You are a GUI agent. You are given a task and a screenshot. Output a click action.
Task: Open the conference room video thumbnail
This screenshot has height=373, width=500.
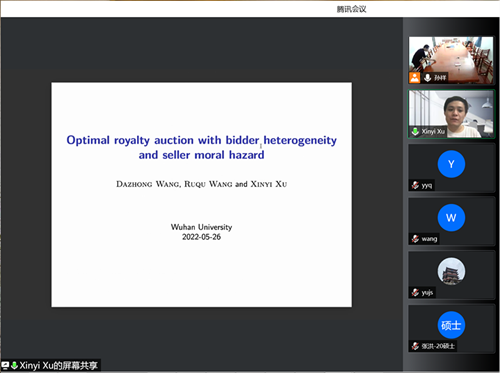point(451,60)
